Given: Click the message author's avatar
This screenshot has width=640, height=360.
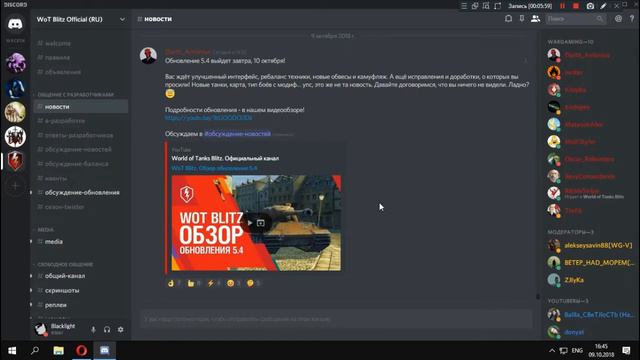Looking at the screenshot, I should (148, 56).
